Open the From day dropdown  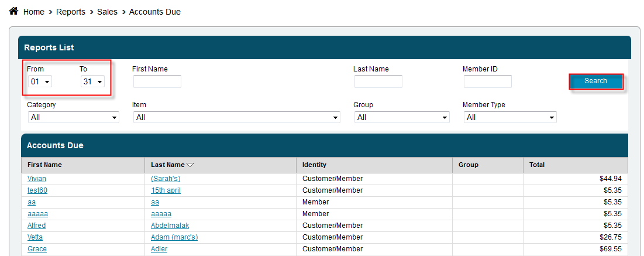(40, 82)
